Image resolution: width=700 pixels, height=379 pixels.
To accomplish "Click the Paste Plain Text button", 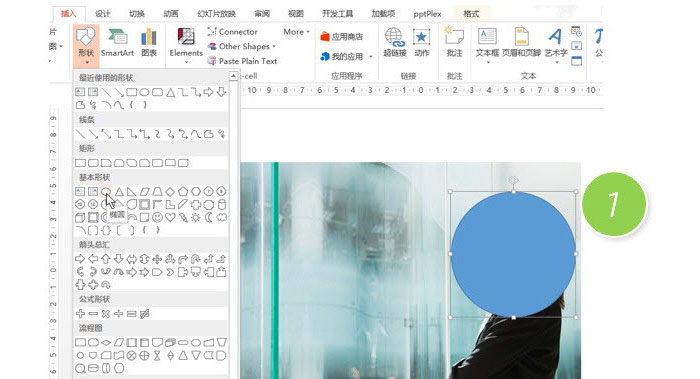I will coord(242,61).
